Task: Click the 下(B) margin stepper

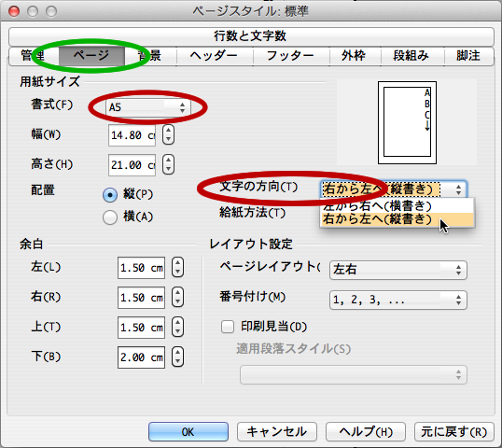Action: coord(177,357)
